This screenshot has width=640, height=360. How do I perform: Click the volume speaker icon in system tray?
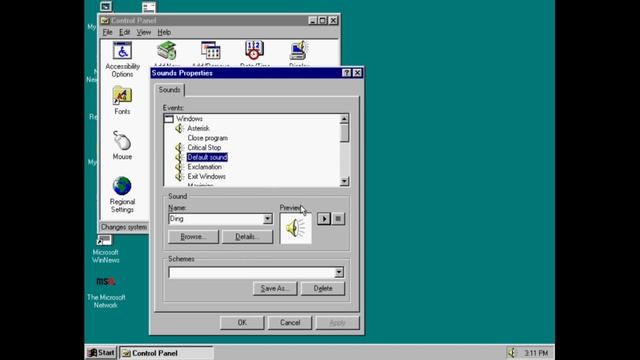pos(511,352)
